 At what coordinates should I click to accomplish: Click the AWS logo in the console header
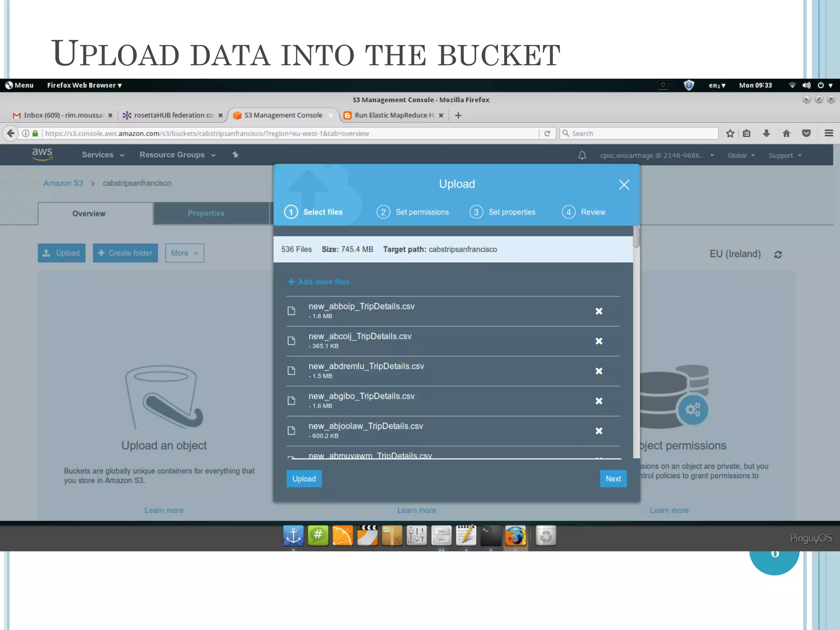click(42, 154)
